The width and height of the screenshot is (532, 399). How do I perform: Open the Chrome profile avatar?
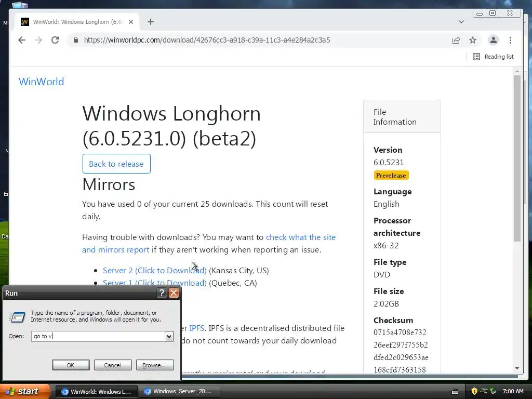coord(494,40)
